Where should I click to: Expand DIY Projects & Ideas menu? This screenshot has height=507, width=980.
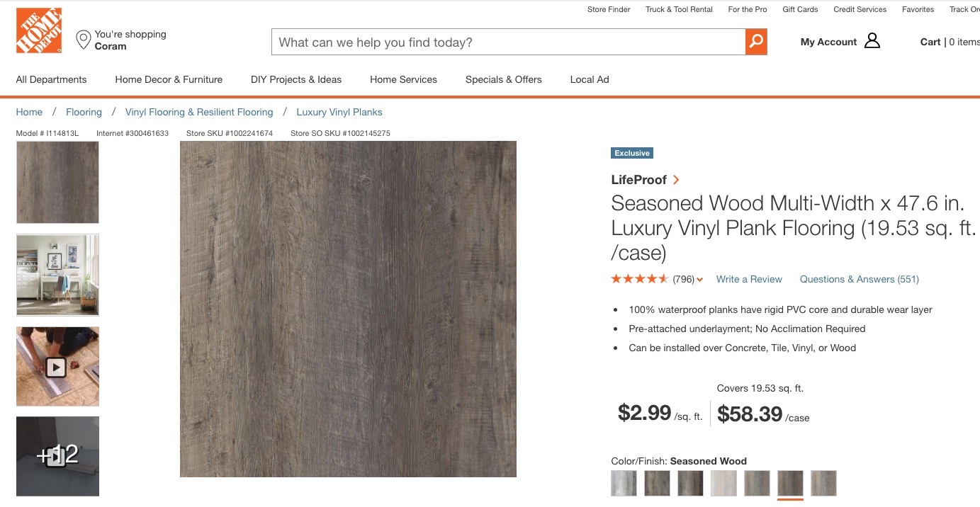coord(296,79)
